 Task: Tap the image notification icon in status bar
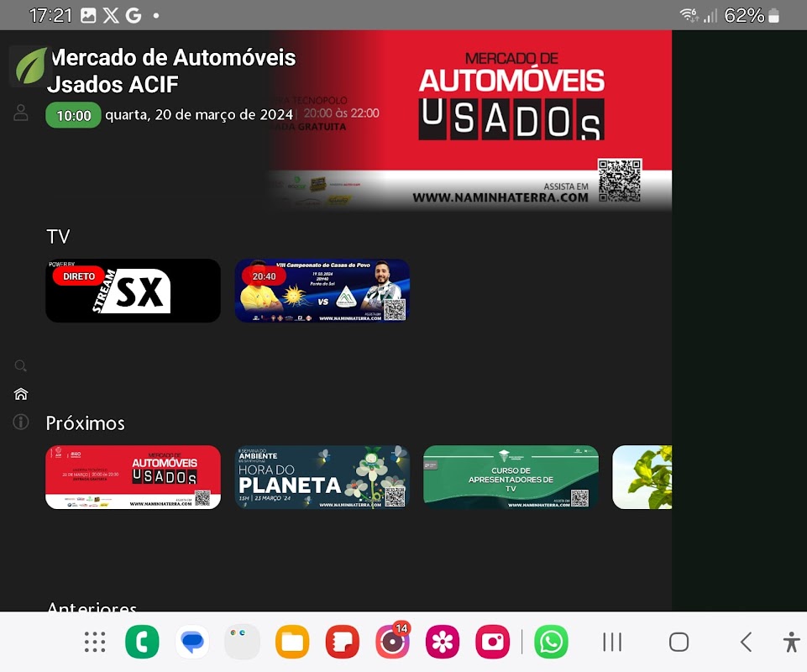coord(88,15)
